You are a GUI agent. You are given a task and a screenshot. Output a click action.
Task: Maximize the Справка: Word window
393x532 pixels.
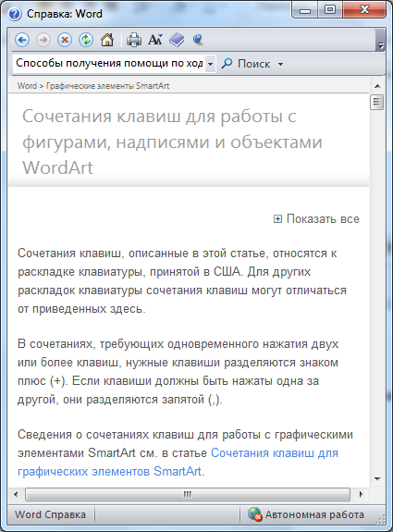(330, 9)
